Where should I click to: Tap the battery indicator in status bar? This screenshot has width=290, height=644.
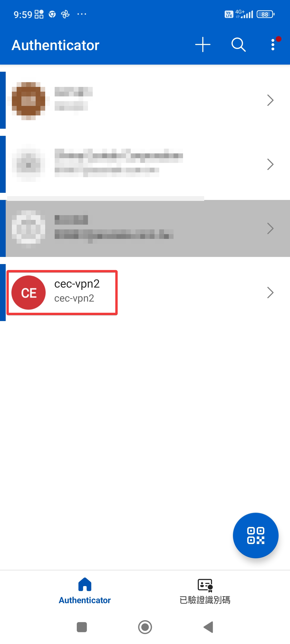[x=265, y=14]
